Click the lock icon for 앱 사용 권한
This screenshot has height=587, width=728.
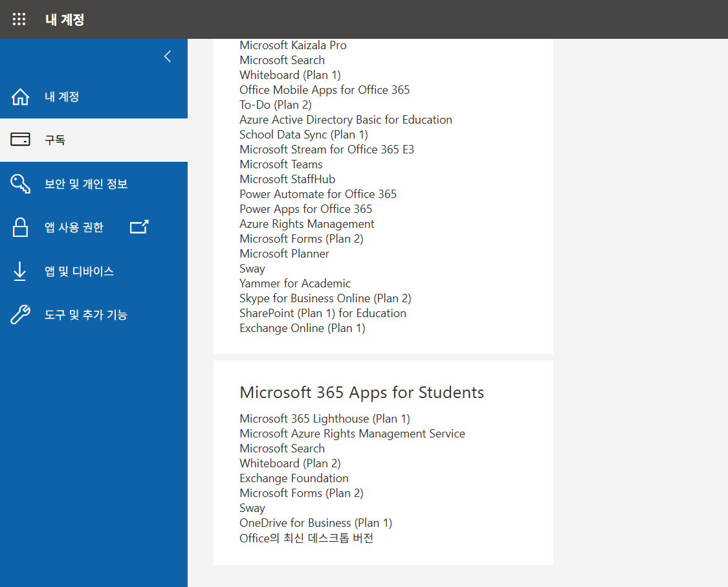click(x=20, y=227)
